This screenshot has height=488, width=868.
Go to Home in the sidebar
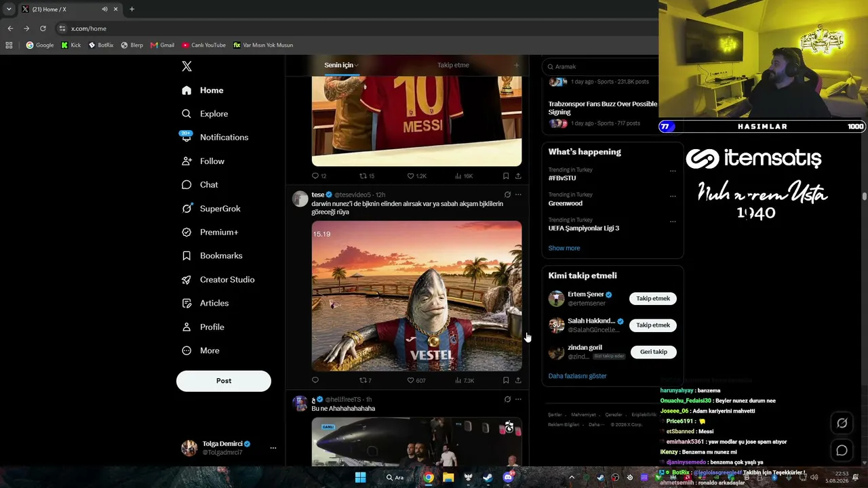tap(203, 90)
